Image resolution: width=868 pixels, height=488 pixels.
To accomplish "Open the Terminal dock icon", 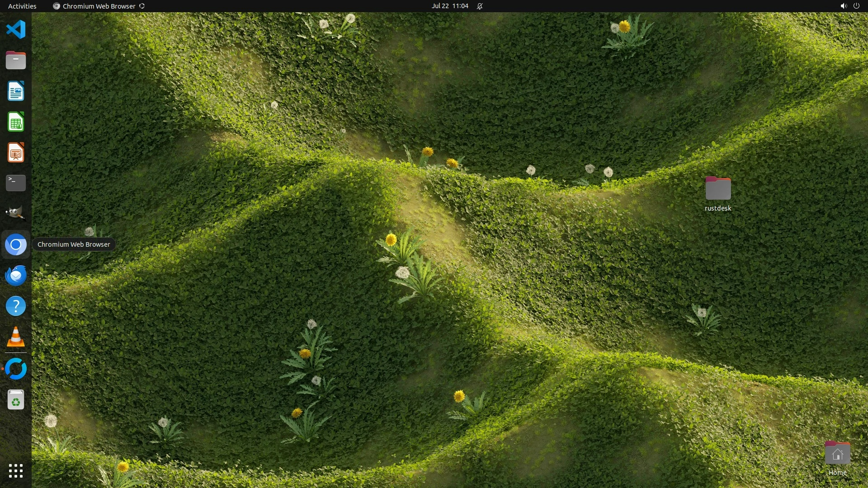I will 16,183.
